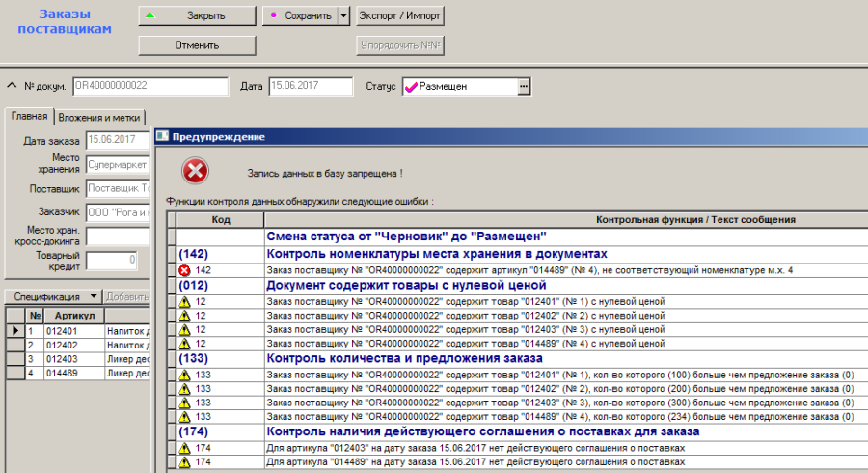This screenshot has width=868, height=473.
Task: Click warning triangle for article 012403 zero price
Action: [x=184, y=329]
